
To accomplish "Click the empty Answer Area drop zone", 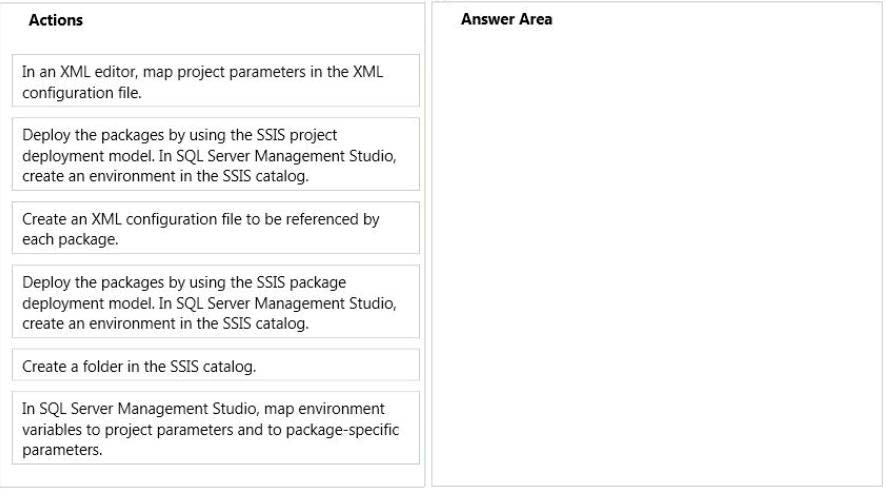I will [x=657, y=260].
